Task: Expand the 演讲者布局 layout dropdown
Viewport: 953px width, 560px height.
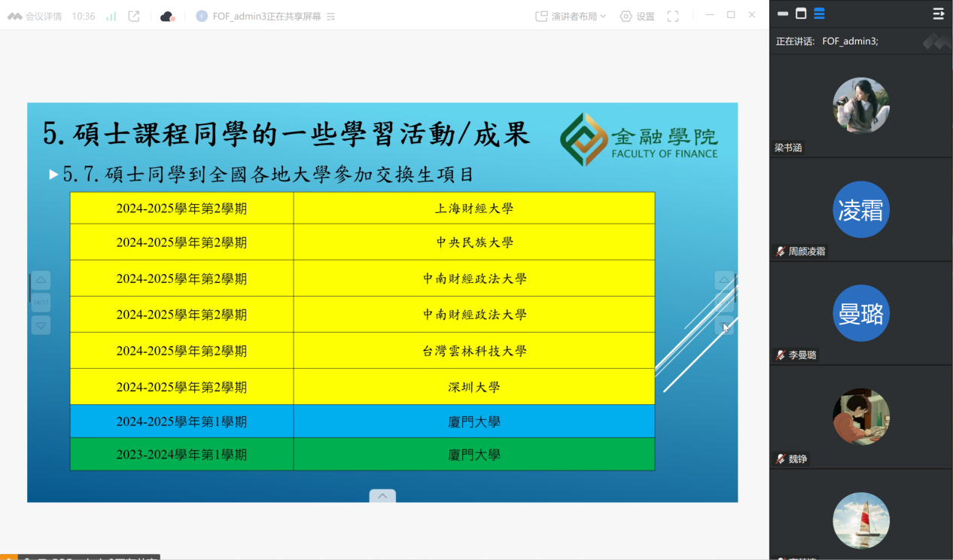Action: pos(571,16)
